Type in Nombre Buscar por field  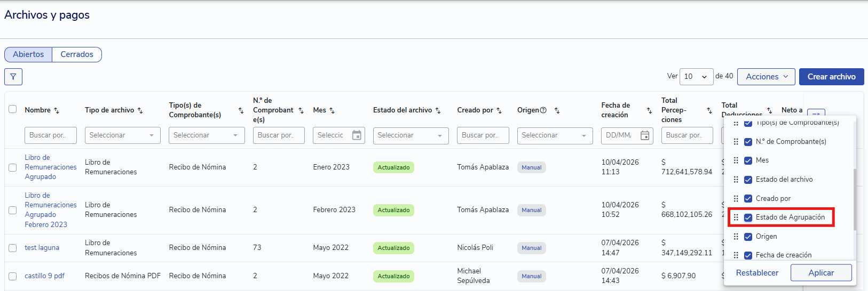(50, 135)
